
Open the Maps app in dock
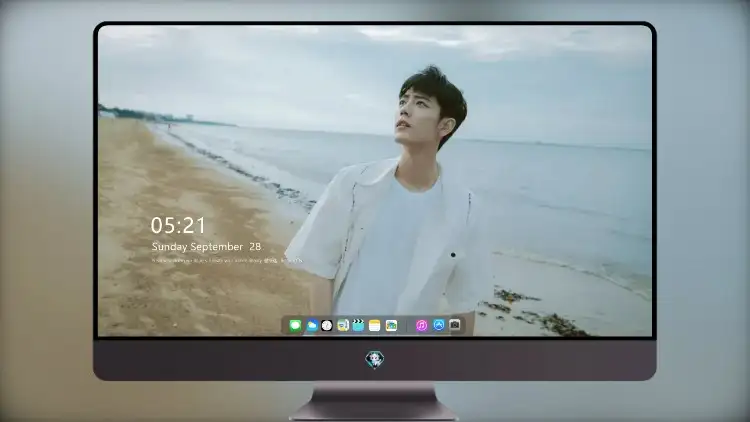[x=342, y=325]
